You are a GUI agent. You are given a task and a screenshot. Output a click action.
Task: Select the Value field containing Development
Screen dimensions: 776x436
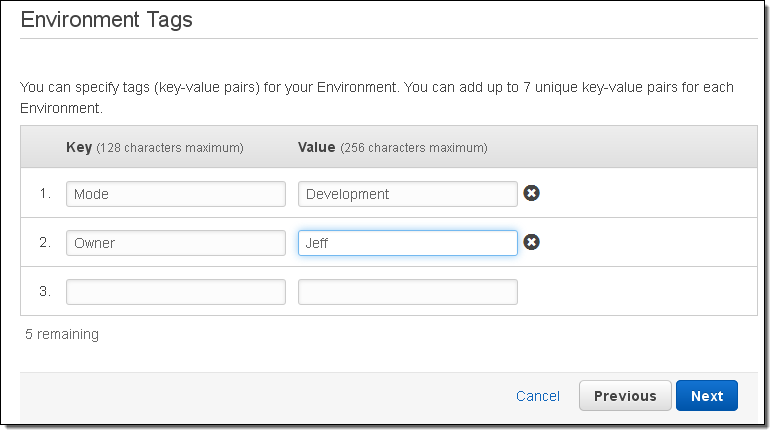407,194
